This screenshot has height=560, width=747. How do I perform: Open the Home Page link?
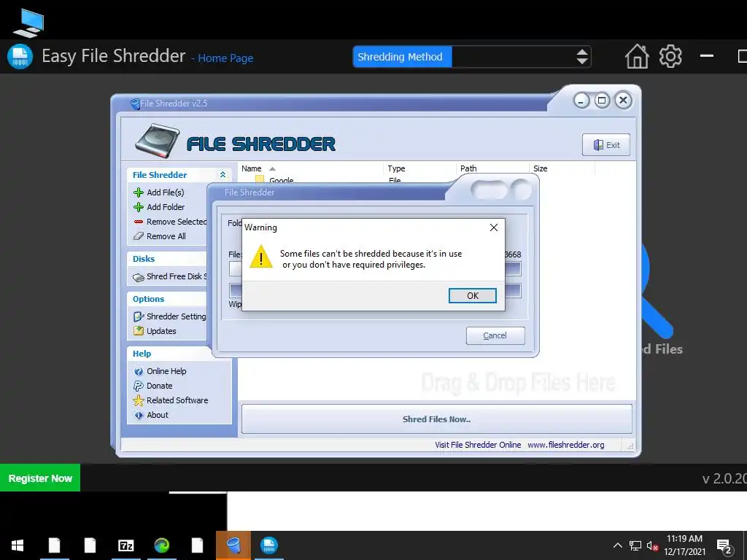tap(225, 58)
